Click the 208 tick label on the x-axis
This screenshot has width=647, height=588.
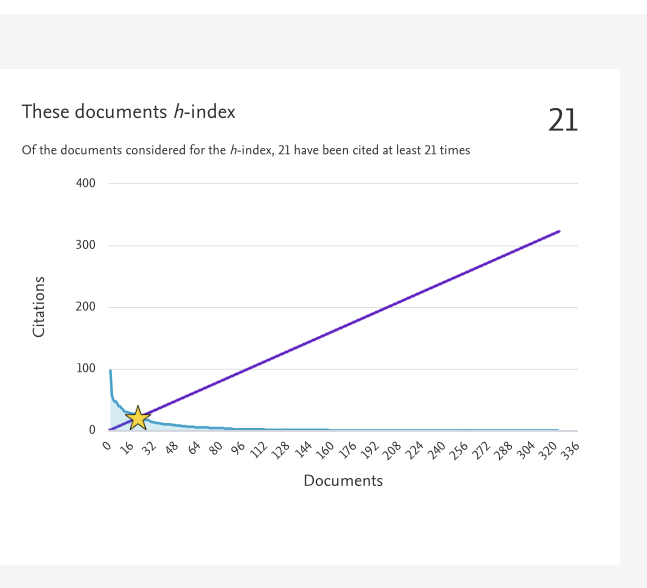click(389, 451)
